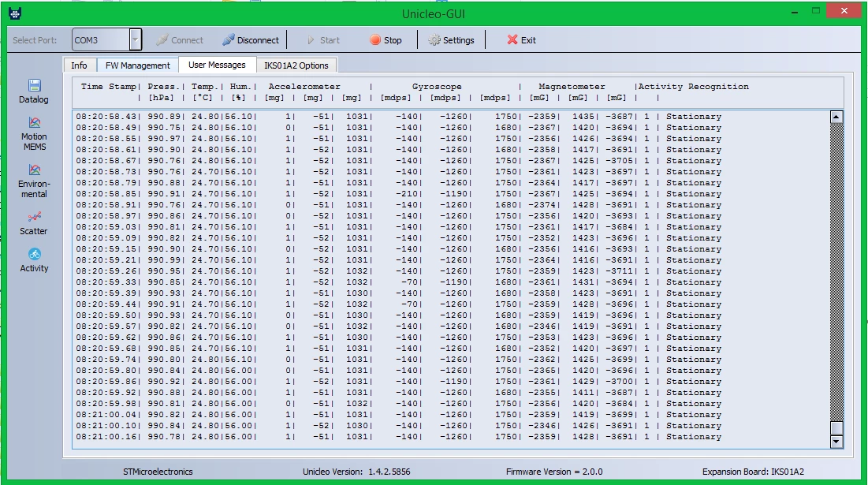Click the 'Accelerometer' column header
868x485 pixels.
[x=304, y=87]
